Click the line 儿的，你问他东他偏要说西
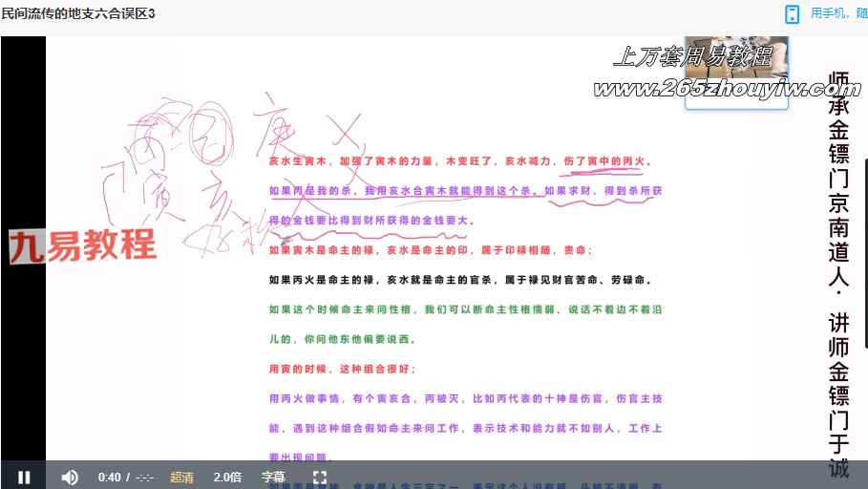This screenshot has width=868, height=489. pyautogui.click(x=342, y=339)
